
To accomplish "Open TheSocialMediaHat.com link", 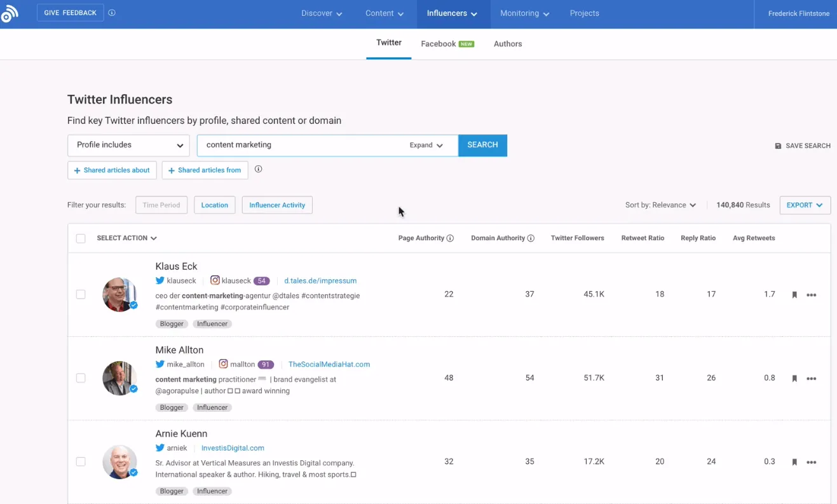I will (329, 364).
